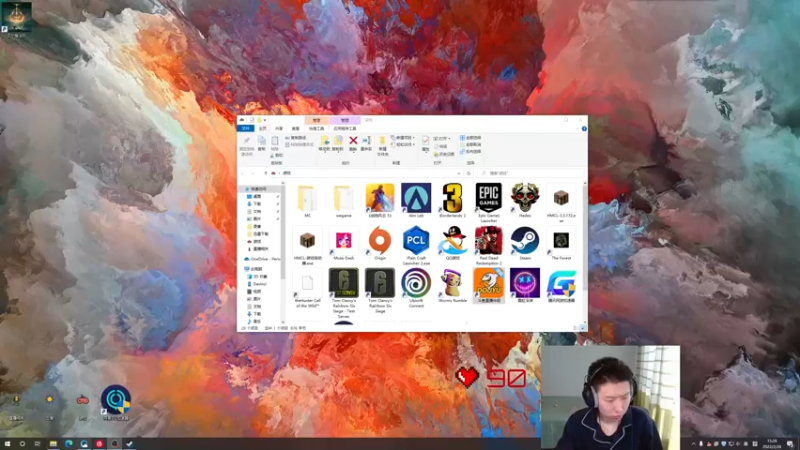Click Invert selection in the ribbon
The image size is (800, 450).
pos(470,151)
